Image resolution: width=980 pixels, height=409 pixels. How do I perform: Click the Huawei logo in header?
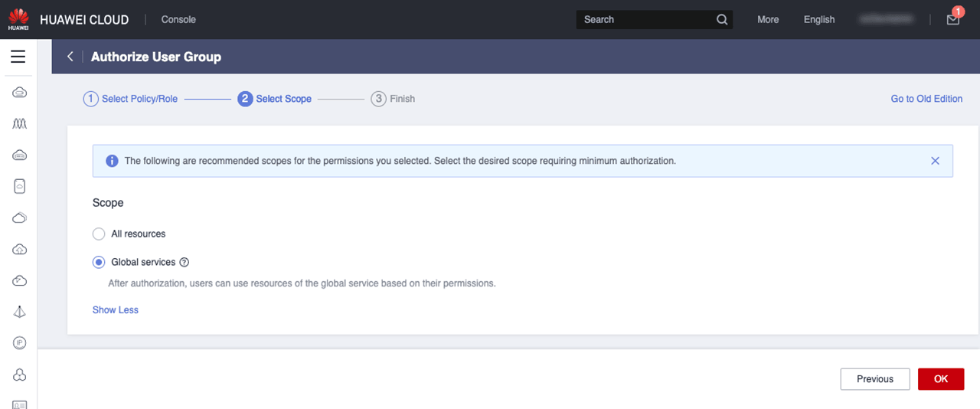18,19
